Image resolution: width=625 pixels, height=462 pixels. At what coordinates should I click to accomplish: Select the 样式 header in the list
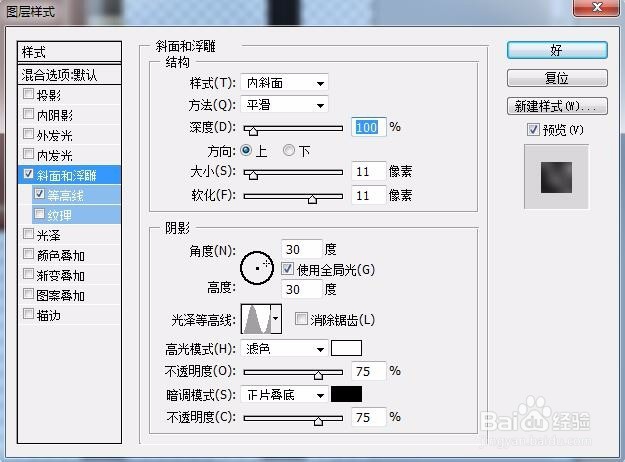[x=69, y=52]
